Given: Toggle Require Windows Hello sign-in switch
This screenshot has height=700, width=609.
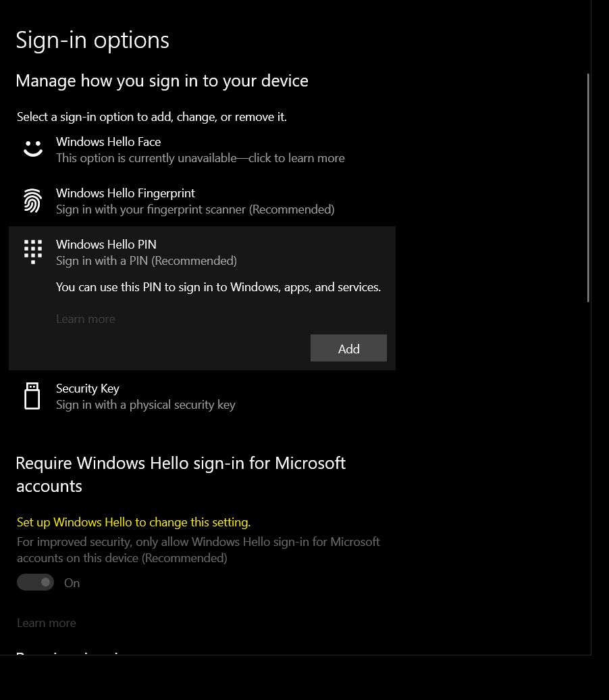Looking at the screenshot, I should tap(35, 582).
